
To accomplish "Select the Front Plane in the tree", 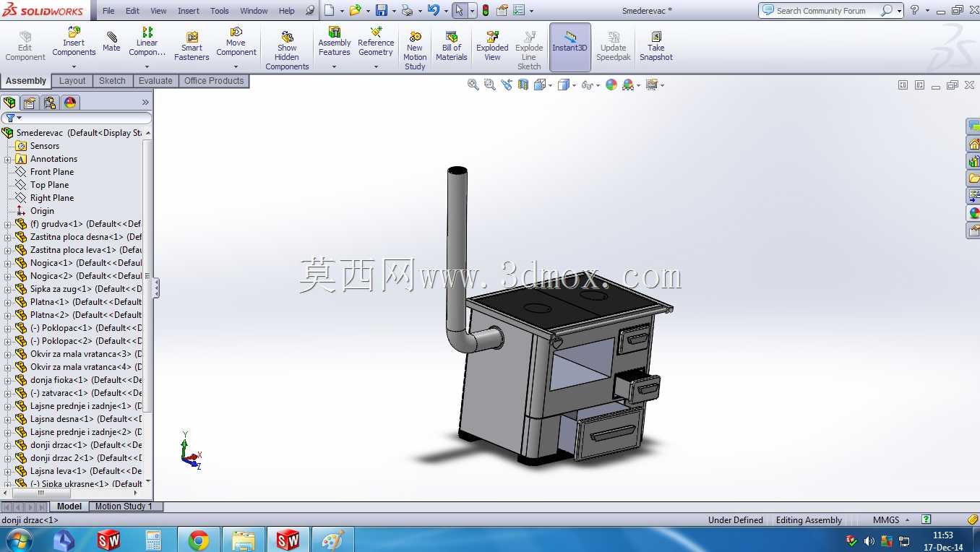I will click(52, 172).
